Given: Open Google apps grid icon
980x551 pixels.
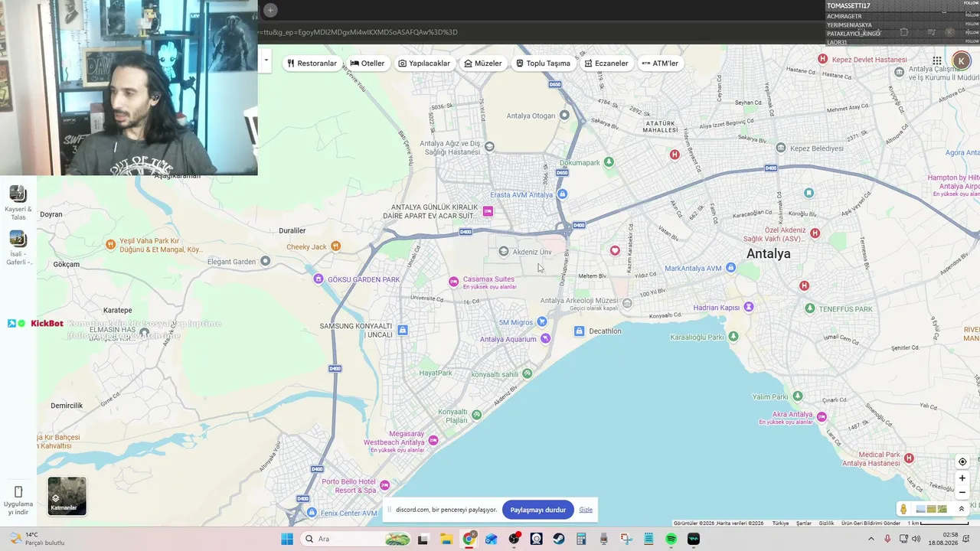Looking at the screenshot, I should 937,60.
